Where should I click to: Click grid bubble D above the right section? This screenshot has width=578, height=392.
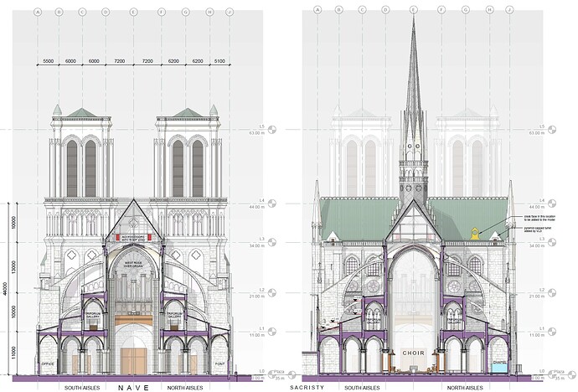click(x=385, y=10)
